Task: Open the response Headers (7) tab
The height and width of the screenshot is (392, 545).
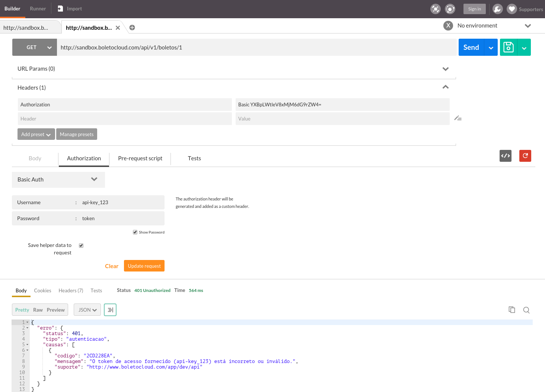Action: pos(71,290)
